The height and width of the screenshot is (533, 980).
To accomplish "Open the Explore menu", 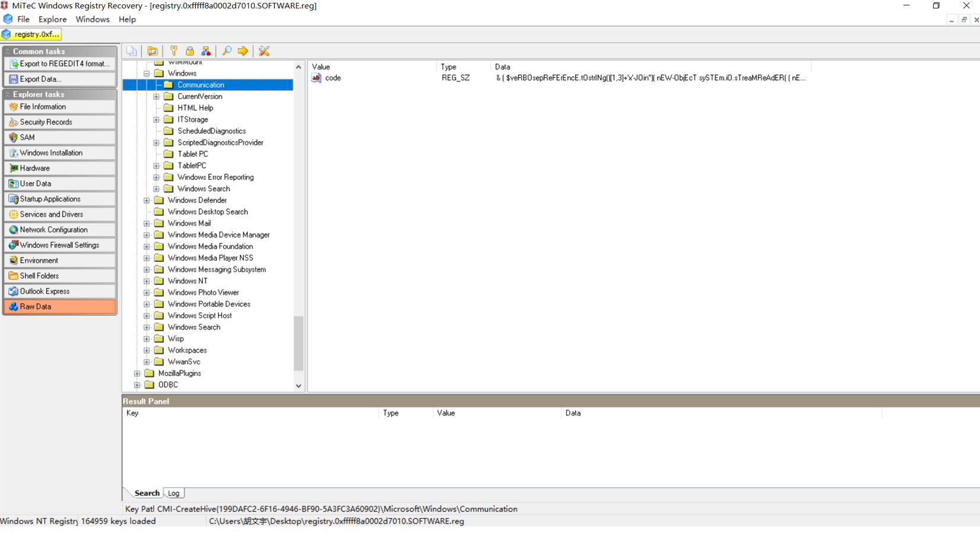I will pos(52,20).
